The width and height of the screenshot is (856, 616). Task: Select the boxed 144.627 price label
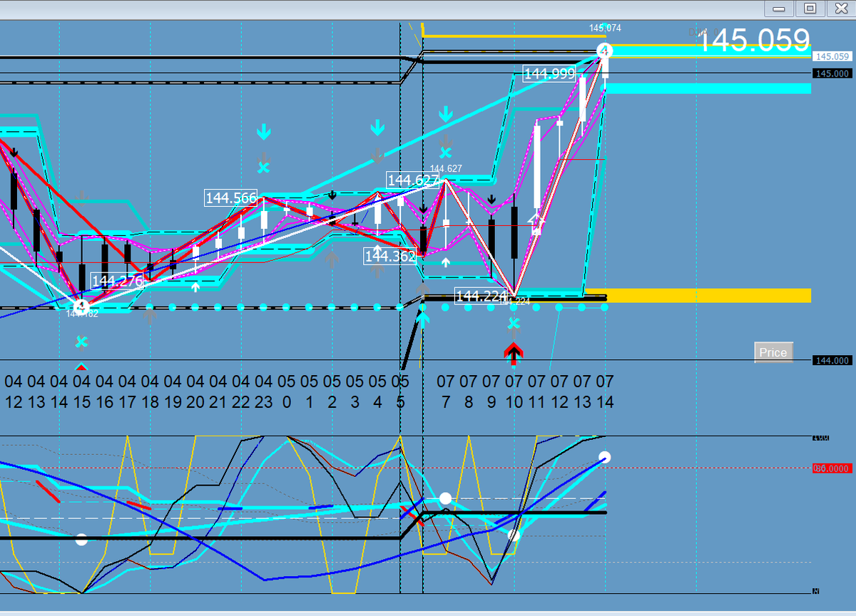coord(412,180)
